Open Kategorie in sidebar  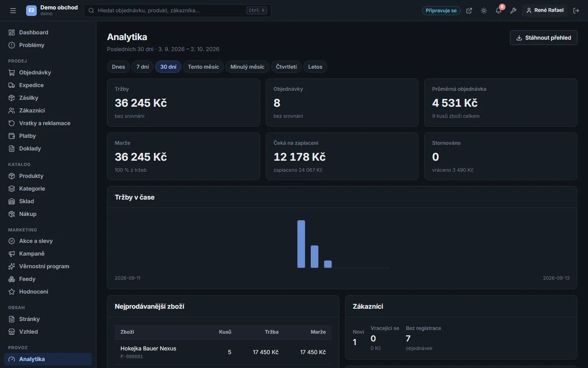tap(48, 188)
